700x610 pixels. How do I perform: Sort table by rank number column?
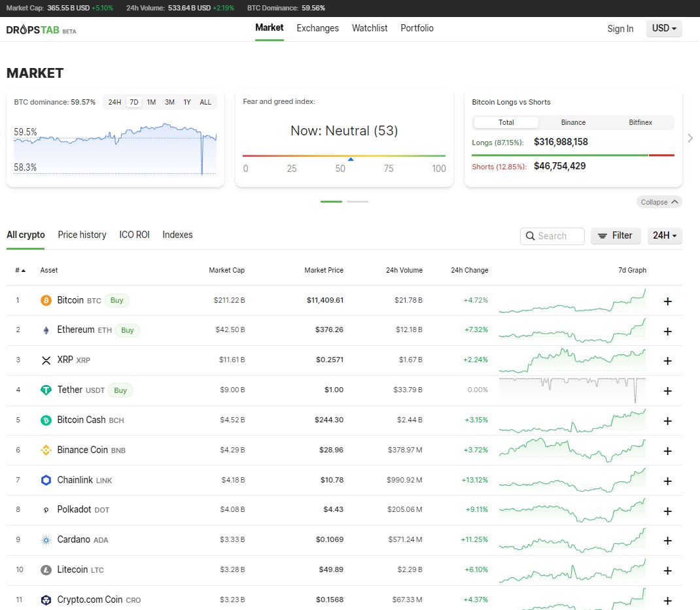pos(20,271)
